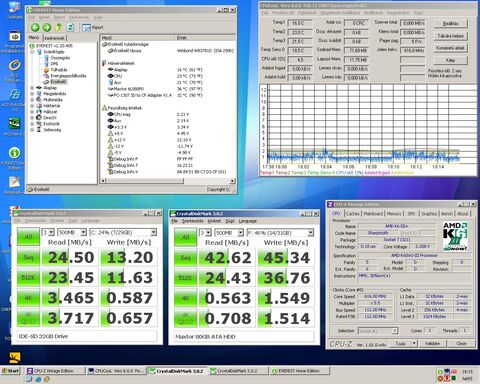Expand Hálózat node in EVEREST tree
The width and height of the screenshot is (480, 384).
point(32,112)
